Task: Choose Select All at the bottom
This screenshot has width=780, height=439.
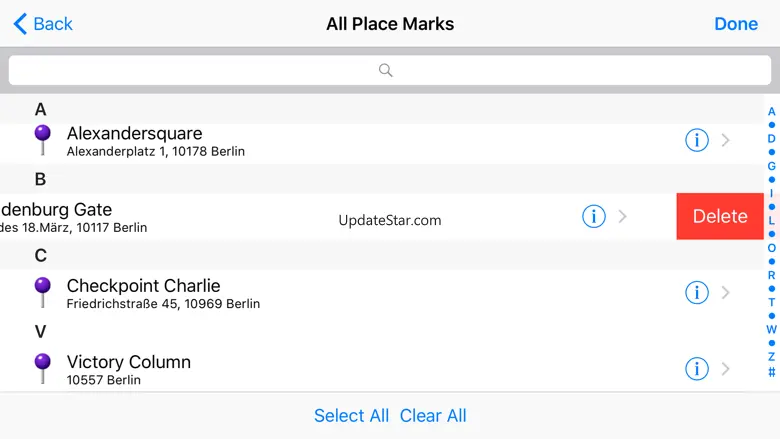Action: click(x=351, y=416)
